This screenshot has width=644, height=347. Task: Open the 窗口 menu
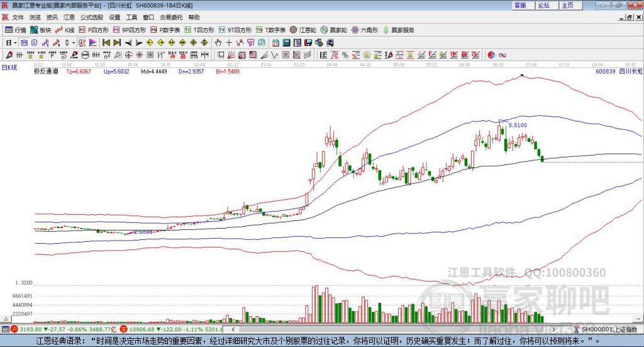click(x=148, y=17)
